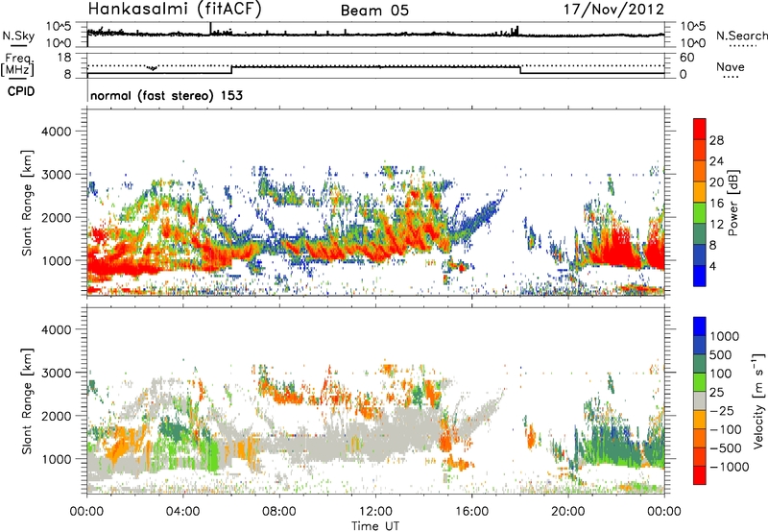768x532 pixels.
Task: Click the '4' label on the Power colorbar
Action: click(x=712, y=266)
